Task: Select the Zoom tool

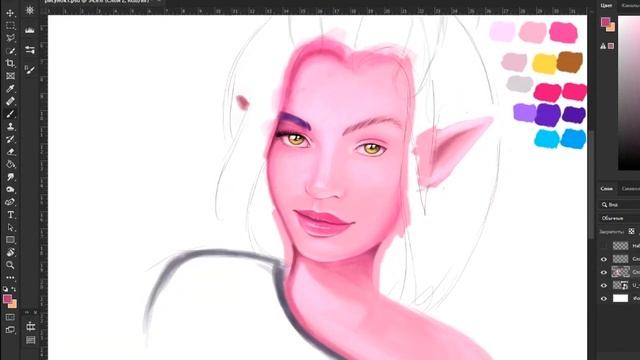Action: pos(10,265)
